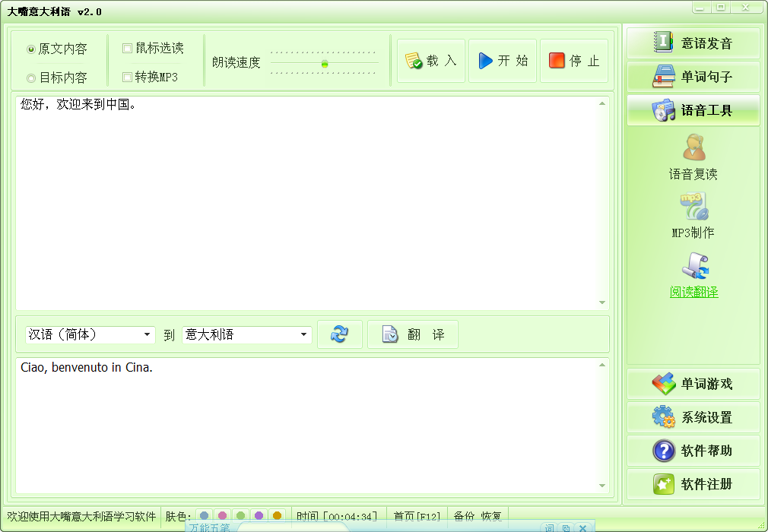Viewport: 768px width, 532px height.
Task: Click the 词 button on 万能五笔 bar
Action: coord(550,527)
